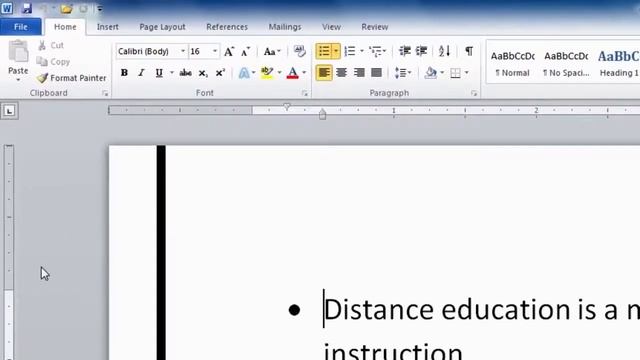This screenshot has width=640, height=360.
Task: Click the Text Effects icon
Action: coord(244,73)
